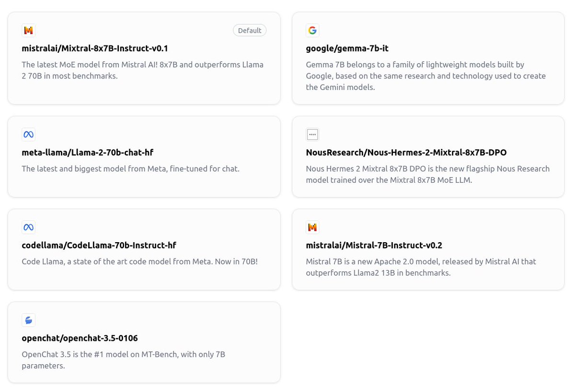Click the text "OpenChat 3.5 is the #1 model on MT-Bench"
The height and width of the screenshot is (392, 575).
(124, 360)
